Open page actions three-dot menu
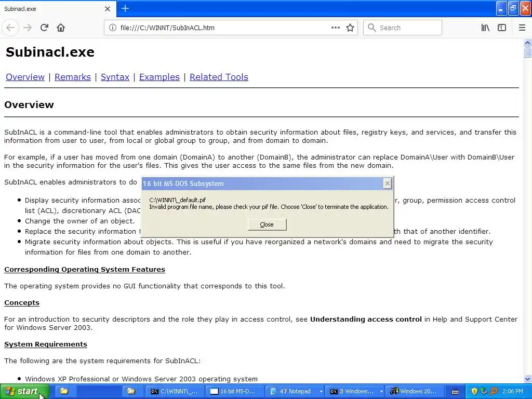This screenshot has width=532, height=399. (335, 28)
